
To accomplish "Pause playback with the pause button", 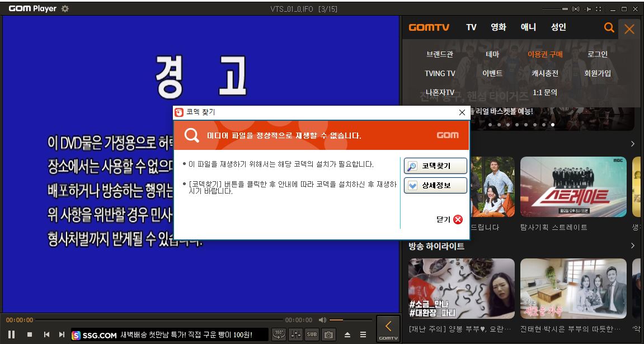I will pos(12,334).
